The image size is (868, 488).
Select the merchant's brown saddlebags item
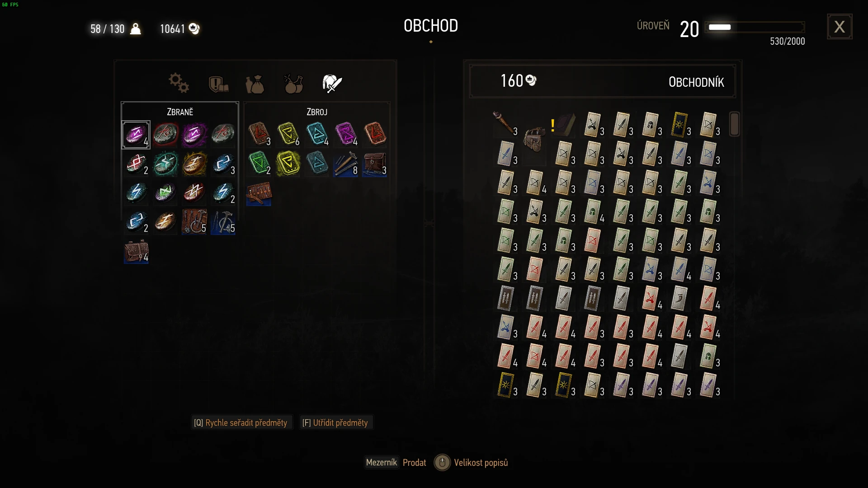coord(534,139)
